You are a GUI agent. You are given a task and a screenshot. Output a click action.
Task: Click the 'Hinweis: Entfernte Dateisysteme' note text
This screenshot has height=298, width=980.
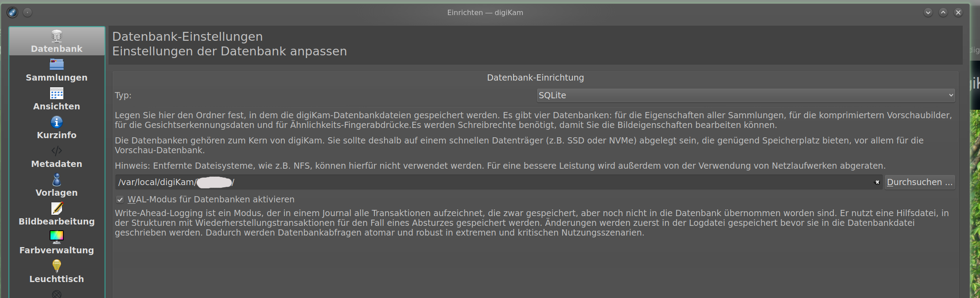point(500,166)
